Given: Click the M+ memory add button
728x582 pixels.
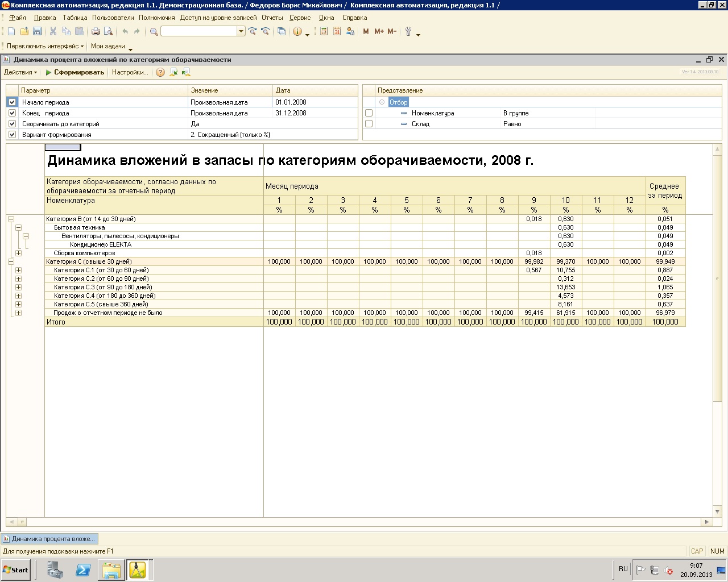Looking at the screenshot, I should (379, 32).
